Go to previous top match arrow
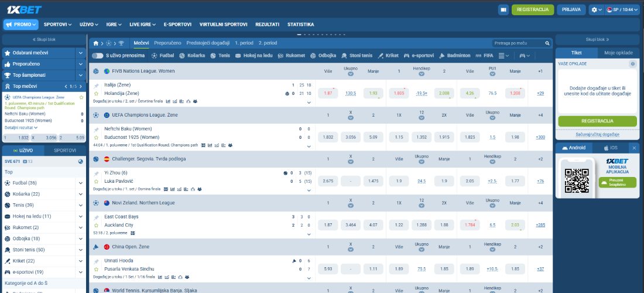Image resolution: width=644 pixels, height=293 pixels. tap(66, 86)
